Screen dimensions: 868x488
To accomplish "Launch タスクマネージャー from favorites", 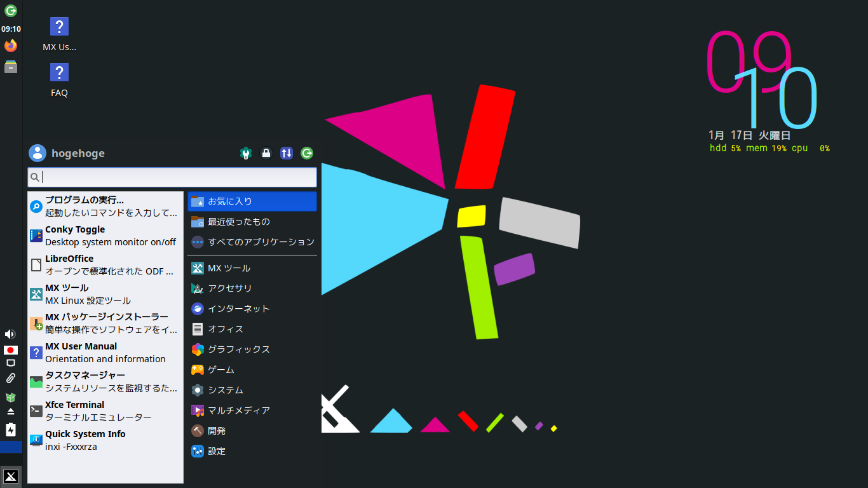I will coord(105,382).
